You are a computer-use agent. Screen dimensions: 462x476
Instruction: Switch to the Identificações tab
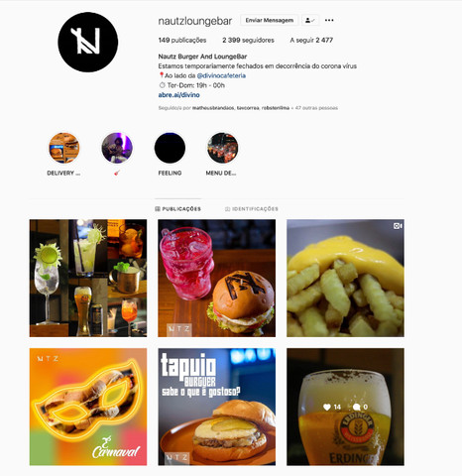pos(252,209)
